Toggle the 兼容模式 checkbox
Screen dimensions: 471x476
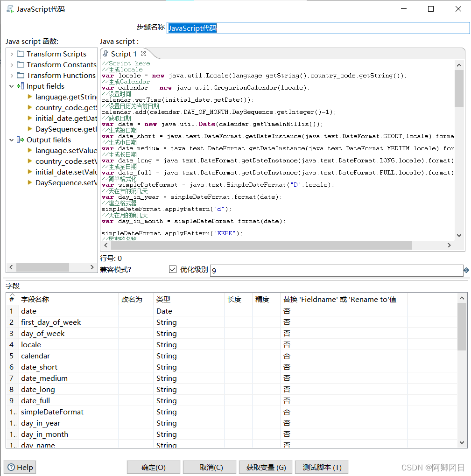[x=173, y=270]
